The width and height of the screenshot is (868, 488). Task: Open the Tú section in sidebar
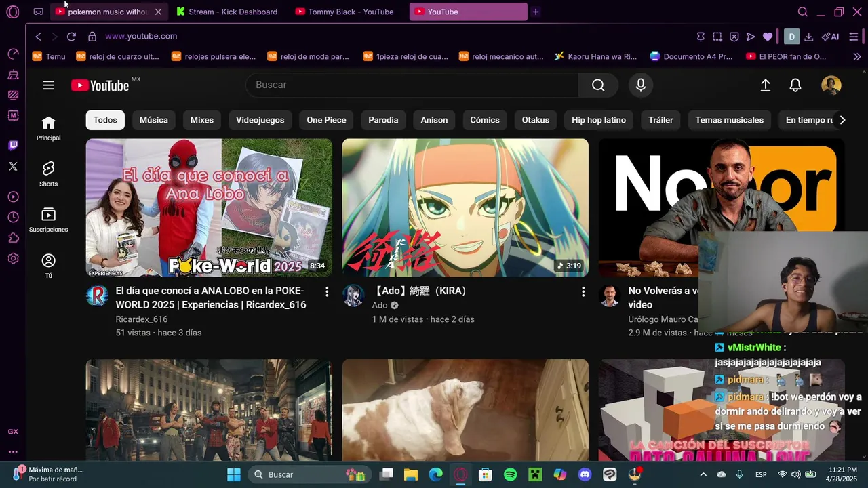pos(48,266)
